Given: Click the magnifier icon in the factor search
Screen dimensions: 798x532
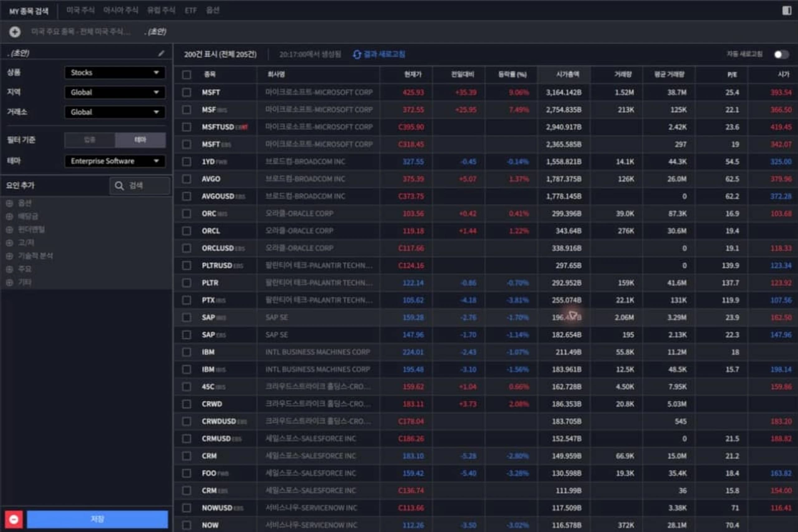Looking at the screenshot, I should click(x=119, y=186).
